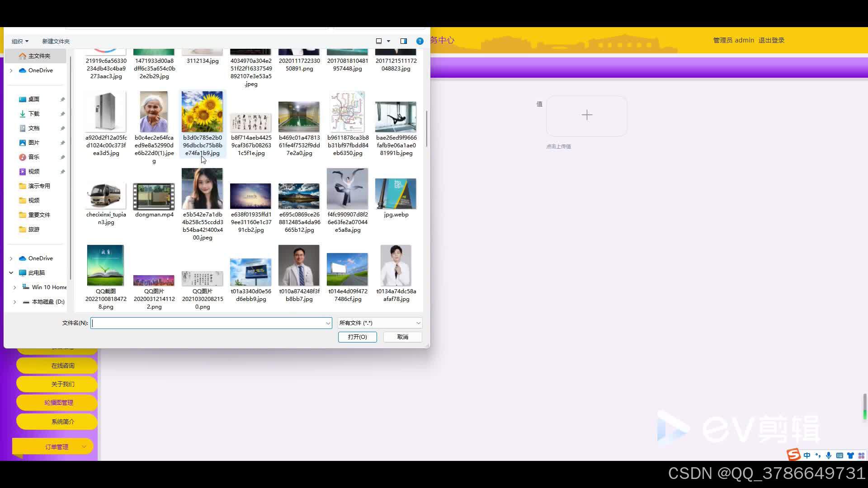
Task: Select the dongman.mp4 video file
Action: 154,200
